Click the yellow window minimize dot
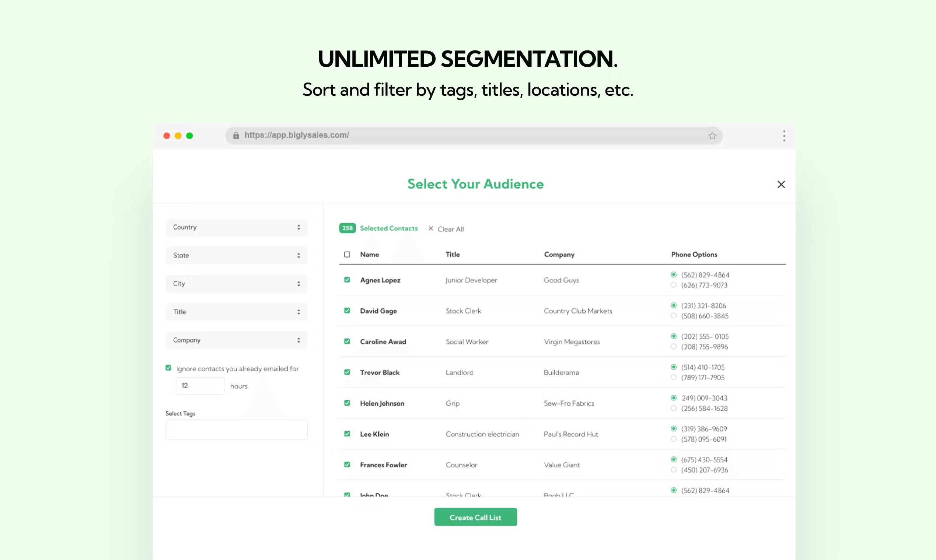Viewport: 936px width, 560px height. tap(178, 136)
